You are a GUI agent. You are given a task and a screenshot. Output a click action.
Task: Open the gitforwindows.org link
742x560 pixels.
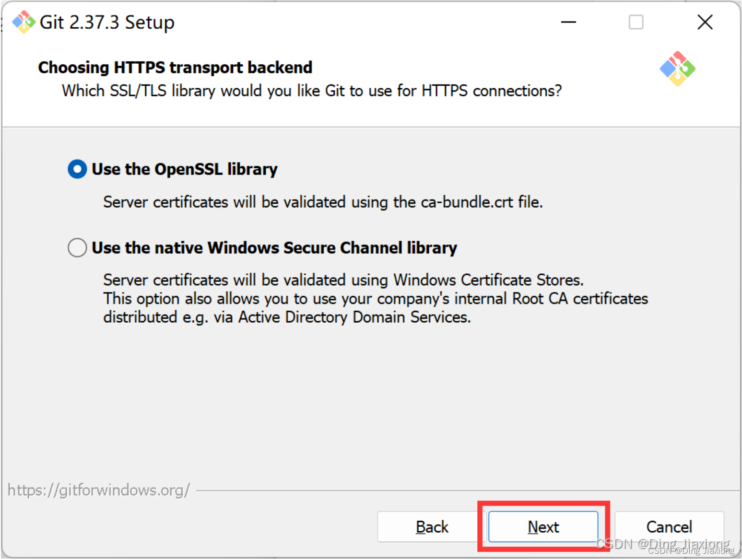[x=99, y=490]
